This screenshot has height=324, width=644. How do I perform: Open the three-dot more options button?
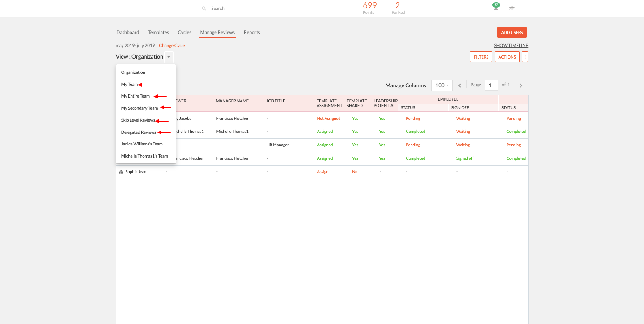pos(525,57)
